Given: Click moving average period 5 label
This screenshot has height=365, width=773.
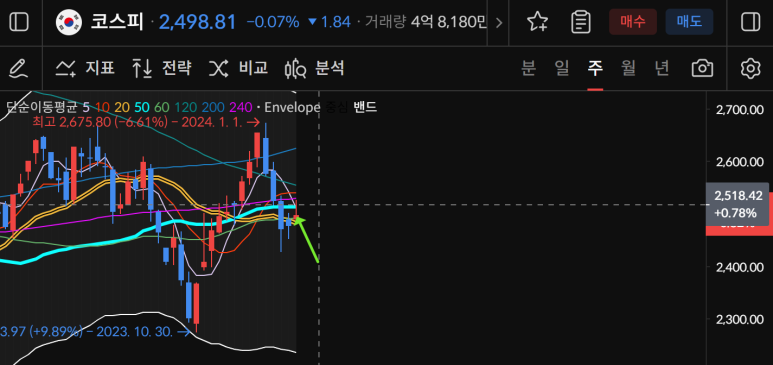Looking at the screenshot, I should click(86, 107).
